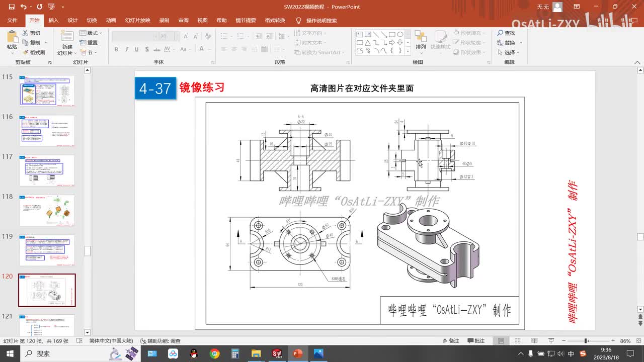This screenshot has width=644, height=362.
Task: Click the zoom out minus button
Action: (x=562, y=341)
